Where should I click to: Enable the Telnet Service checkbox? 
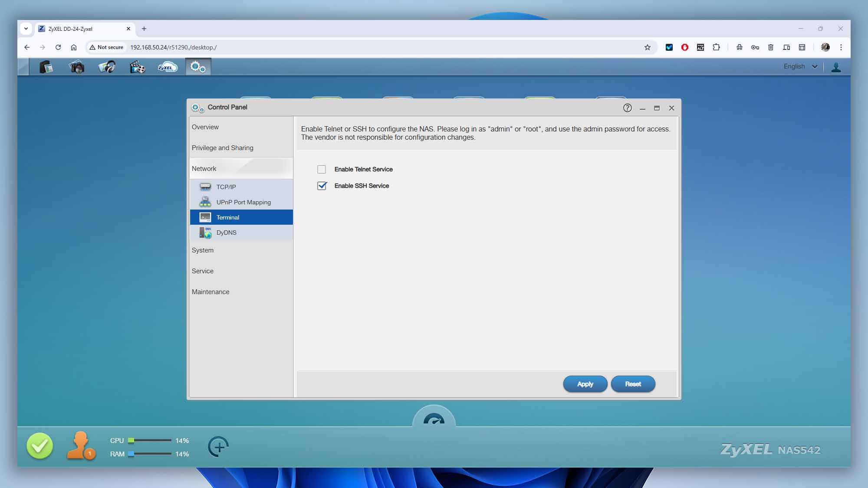(x=322, y=169)
